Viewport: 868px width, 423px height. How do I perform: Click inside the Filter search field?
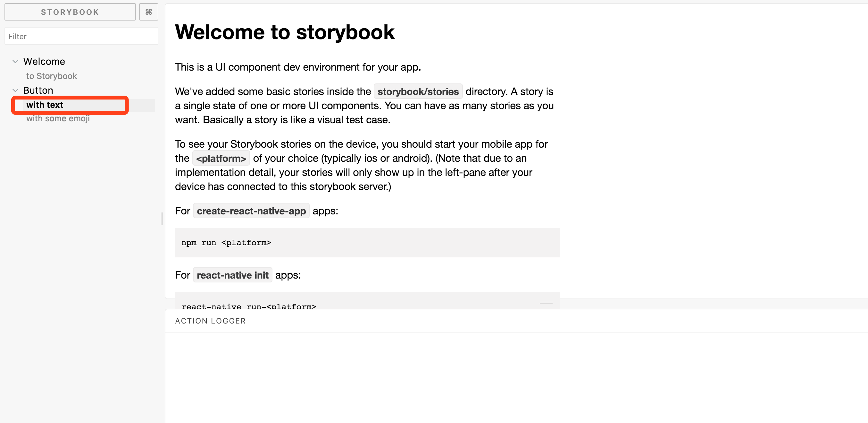coord(81,36)
